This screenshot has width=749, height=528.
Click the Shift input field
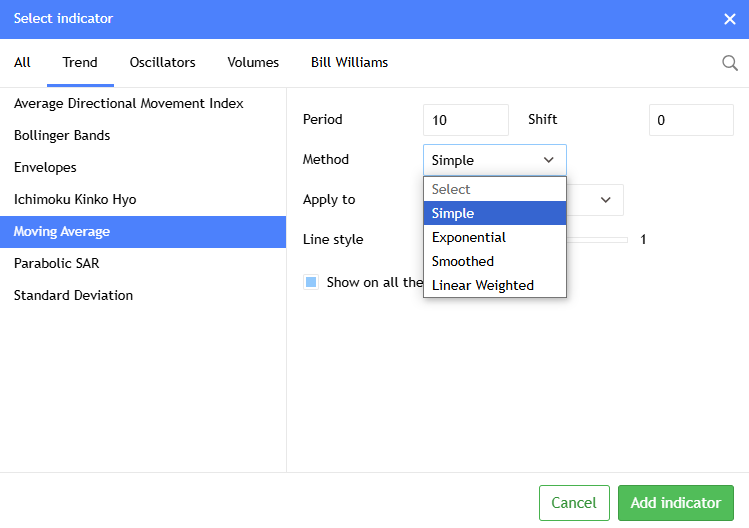coord(691,120)
